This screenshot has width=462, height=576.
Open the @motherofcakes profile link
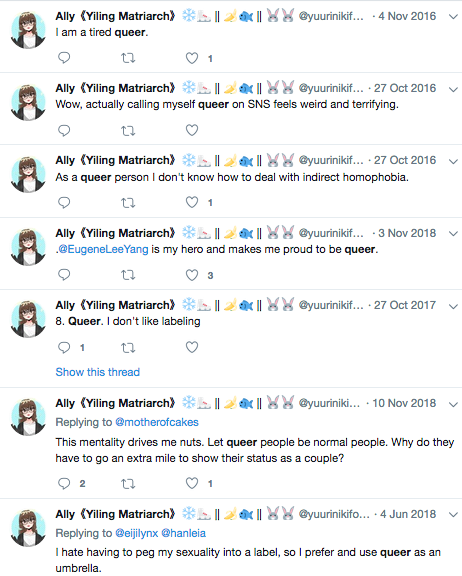tap(157, 422)
